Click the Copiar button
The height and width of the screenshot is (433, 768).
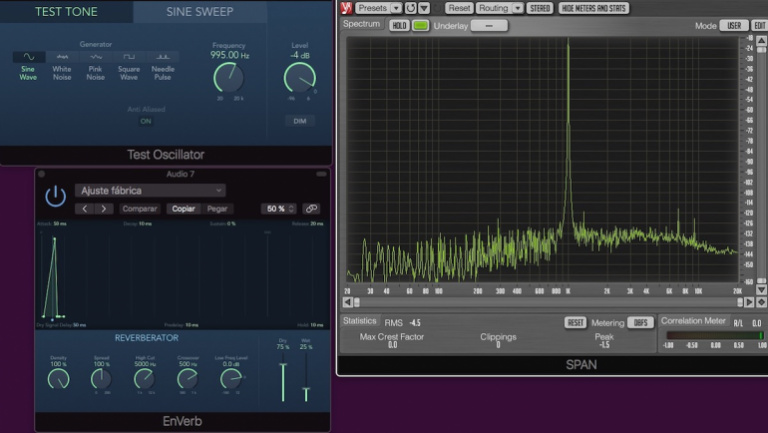click(x=183, y=209)
